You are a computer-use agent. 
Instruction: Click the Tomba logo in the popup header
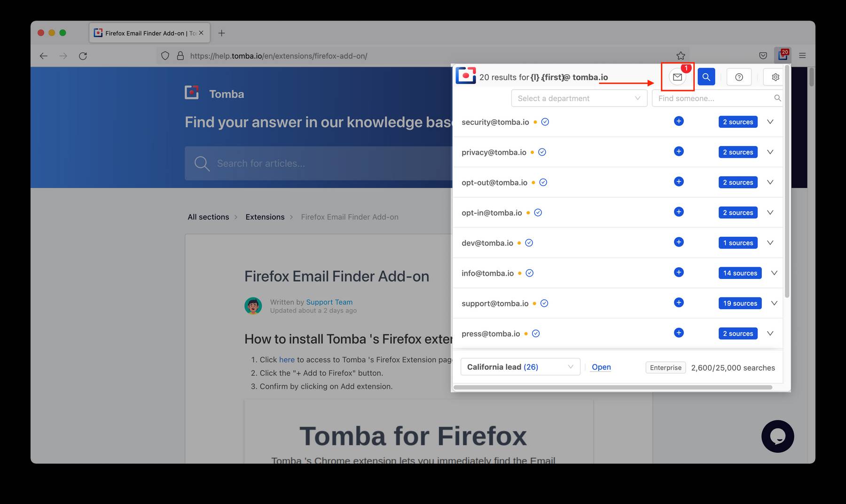pos(465,76)
